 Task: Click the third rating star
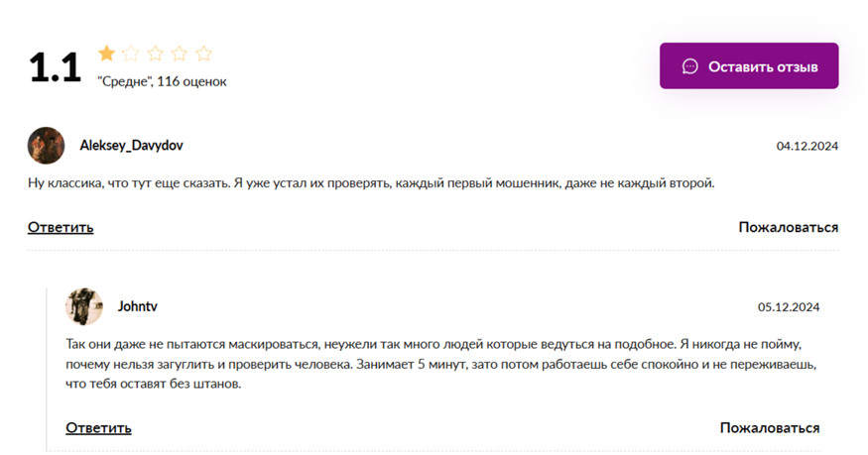[x=156, y=54]
